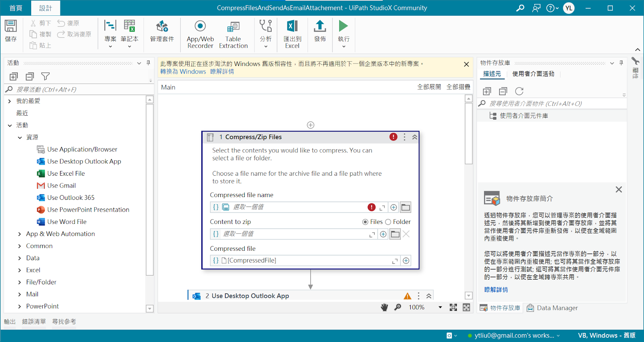Click the 搜尋活動 search field
Viewport: 644px width, 342px height.
[79, 90]
